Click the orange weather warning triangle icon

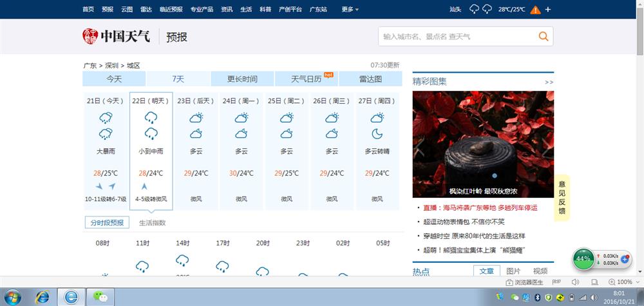[x=535, y=10]
